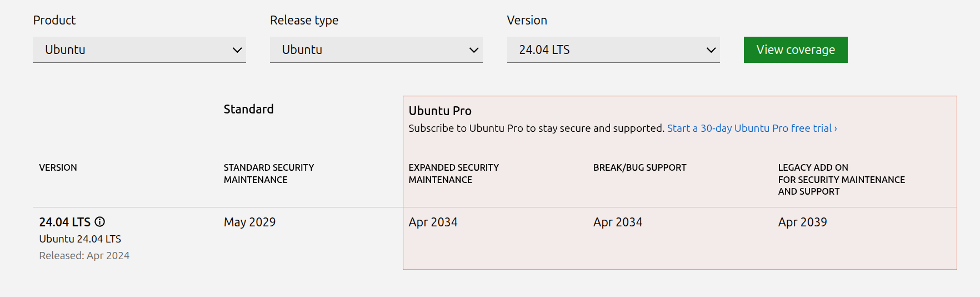This screenshot has width=980, height=297.
Task: Select the May 2029 standard maintenance date
Action: point(249,222)
